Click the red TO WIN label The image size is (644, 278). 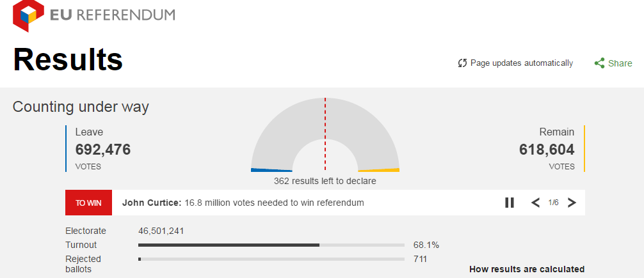(88, 203)
